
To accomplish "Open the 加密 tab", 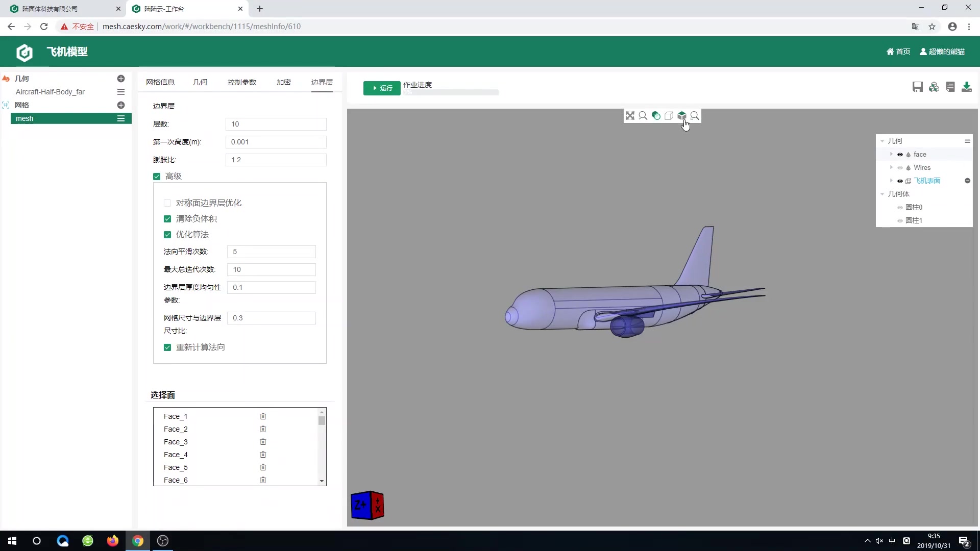I will (x=283, y=82).
